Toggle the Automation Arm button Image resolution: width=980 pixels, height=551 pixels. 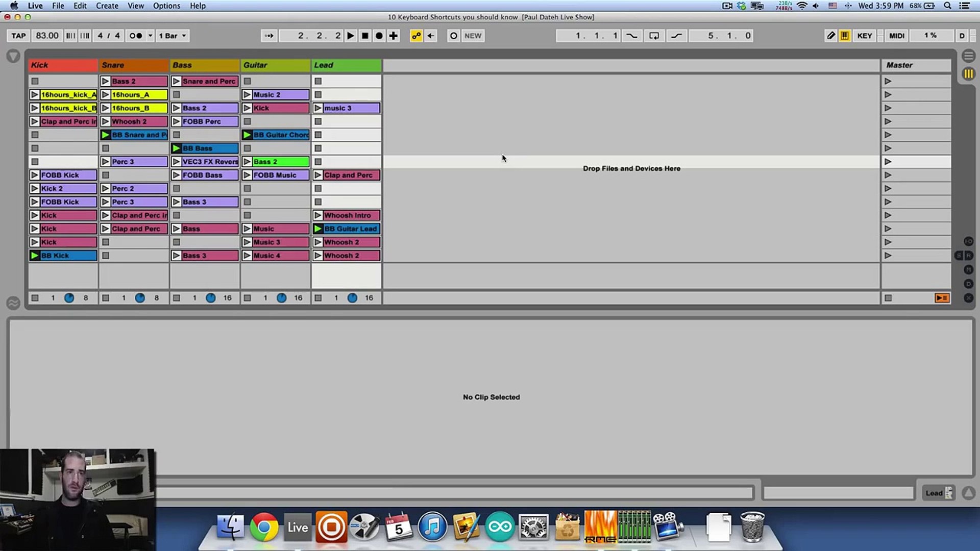pyautogui.click(x=416, y=36)
